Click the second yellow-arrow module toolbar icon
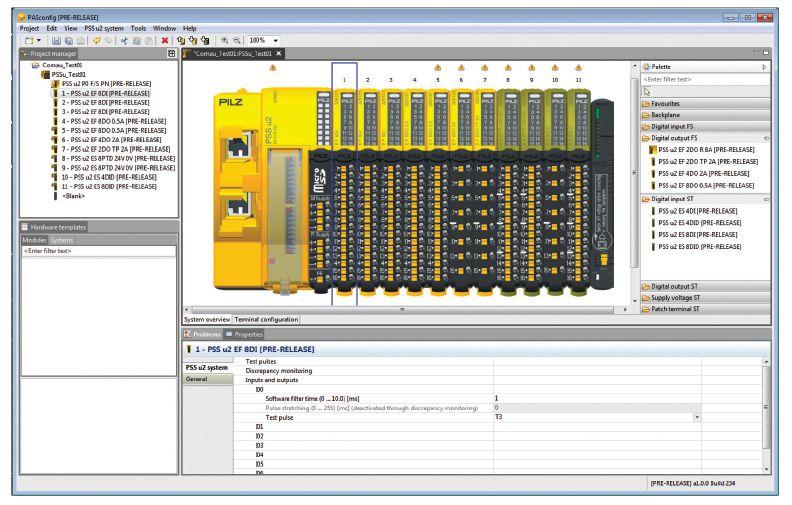Viewport: 792px width, 505px height. tap(193, 40)
